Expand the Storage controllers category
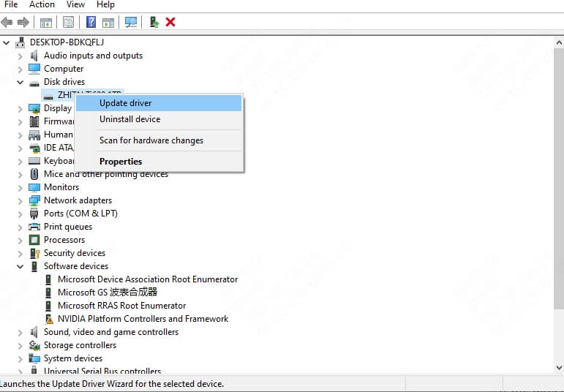564x392 pixels. tap(20, 346)
